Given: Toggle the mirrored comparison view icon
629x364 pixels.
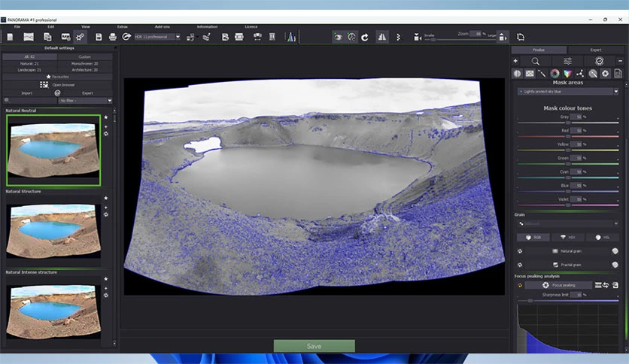Looking at the screenshot, I should (x=382, y=37).
